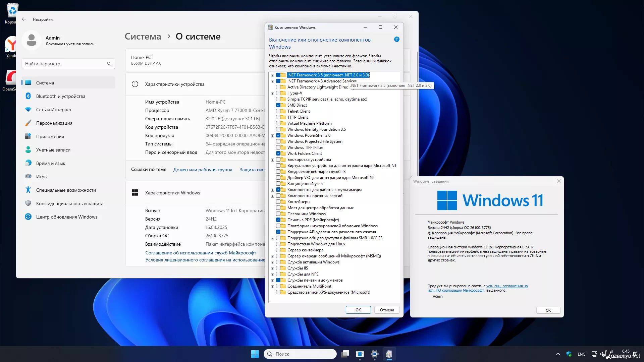644x362 pixels.
Task: Expand the Hyper-V tree node
Action: [272, 94]
